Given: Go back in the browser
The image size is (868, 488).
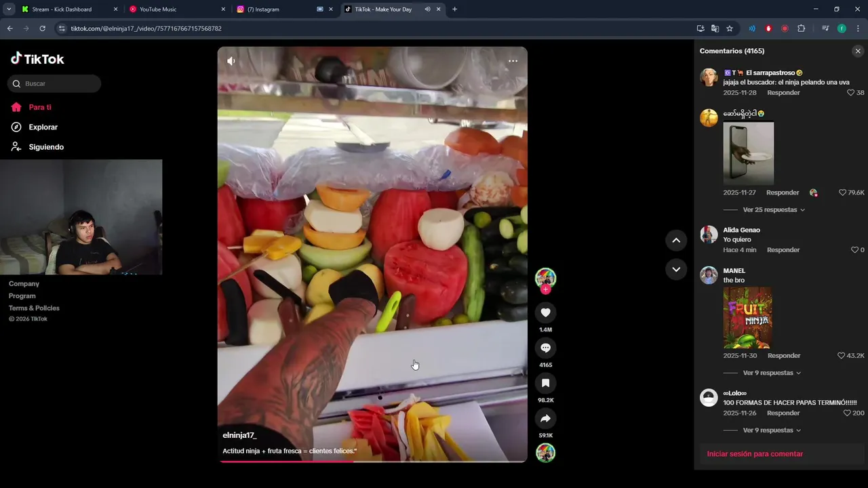Looking at the screenshot, I should [9, 28].
